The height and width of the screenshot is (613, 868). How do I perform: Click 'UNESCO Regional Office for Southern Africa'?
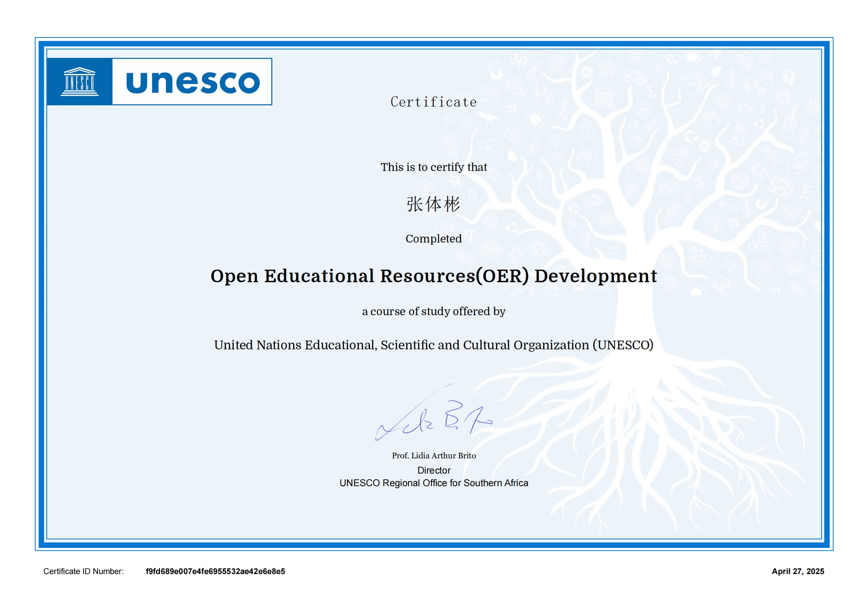click(x=433, y=484)
